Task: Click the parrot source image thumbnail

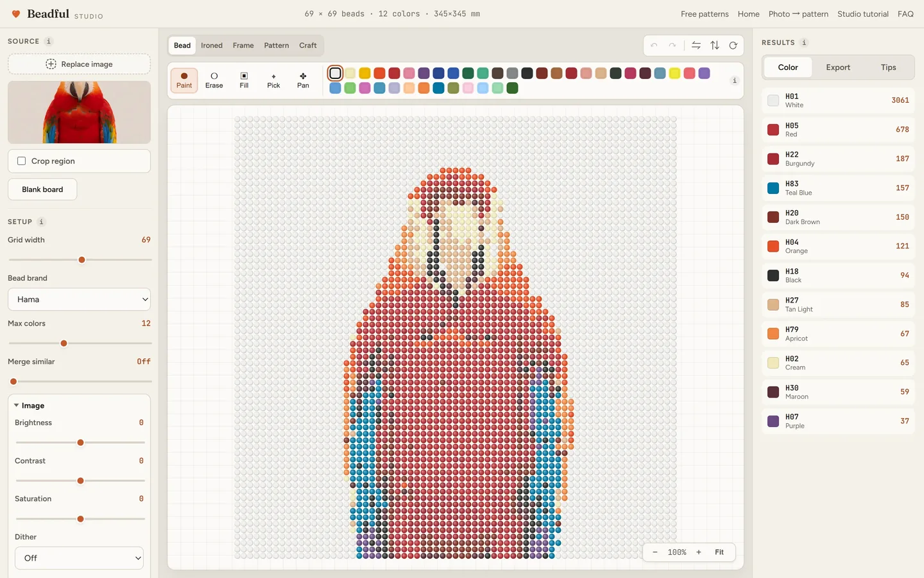Action: (79, 112)
